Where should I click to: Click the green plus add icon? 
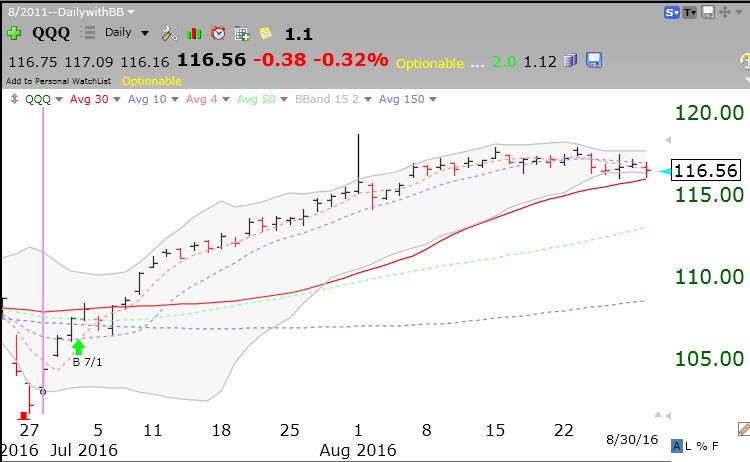[x=14, y=33]
